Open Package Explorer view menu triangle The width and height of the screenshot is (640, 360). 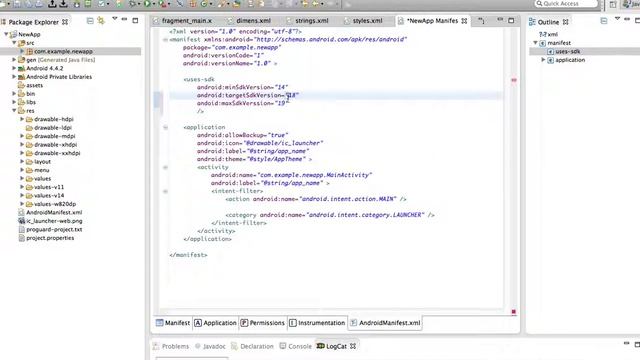click(115, 19)
